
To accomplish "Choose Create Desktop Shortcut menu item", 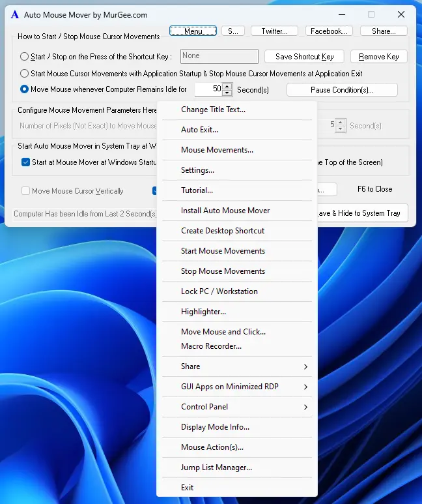I will pos(237,231).
